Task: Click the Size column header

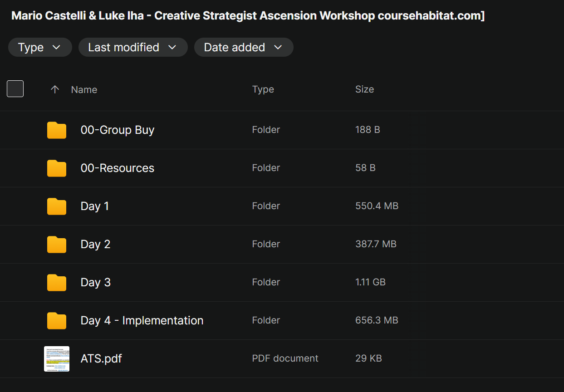Action: point(364,89)
